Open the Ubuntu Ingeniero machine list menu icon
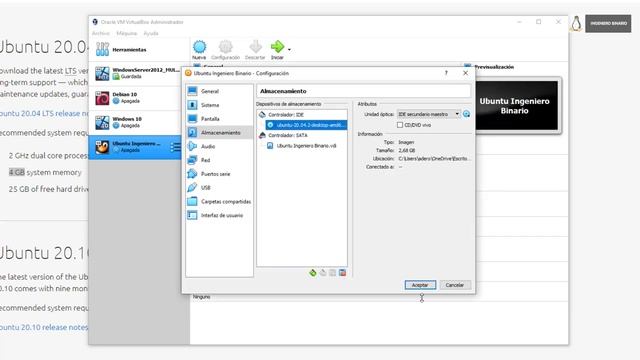This screenshot has height=360, width=640. click(175, 147)
